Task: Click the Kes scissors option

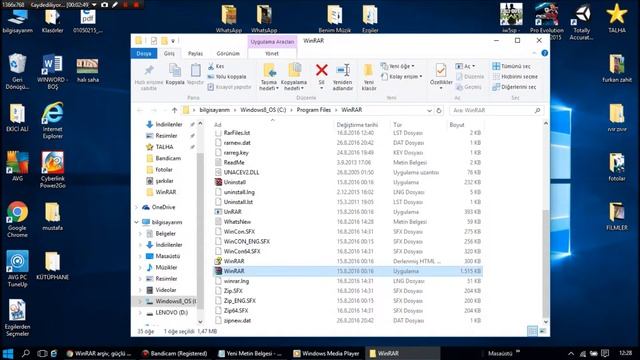Action: 216,66
